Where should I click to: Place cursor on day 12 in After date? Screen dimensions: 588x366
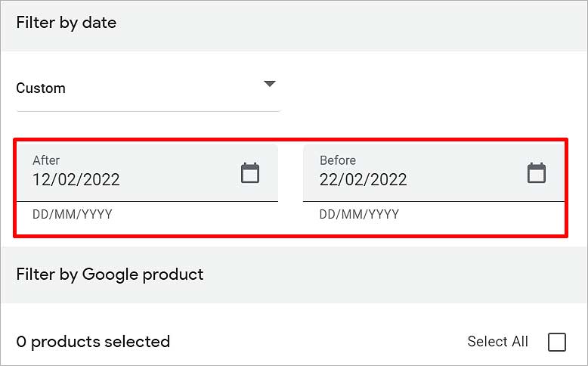(x=41, y=179)
